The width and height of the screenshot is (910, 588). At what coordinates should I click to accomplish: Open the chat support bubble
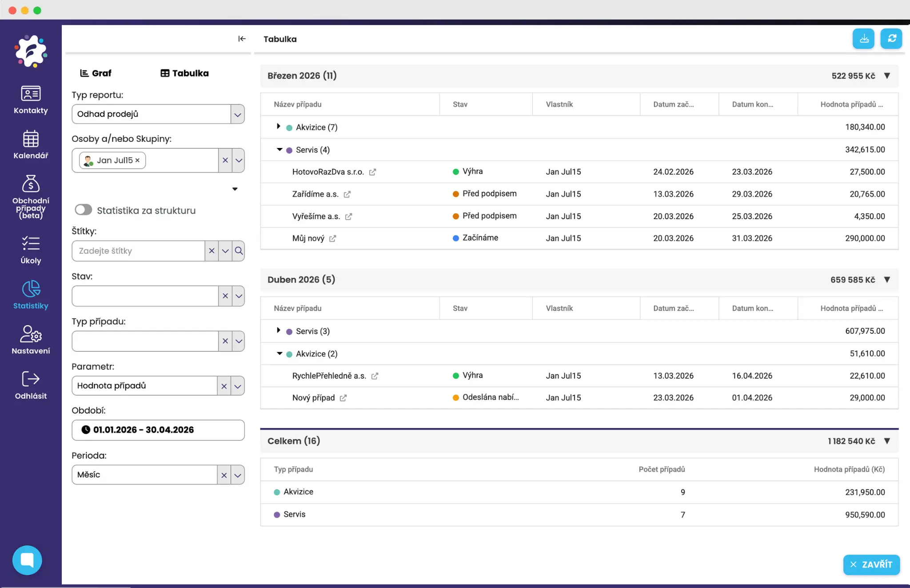27,560
